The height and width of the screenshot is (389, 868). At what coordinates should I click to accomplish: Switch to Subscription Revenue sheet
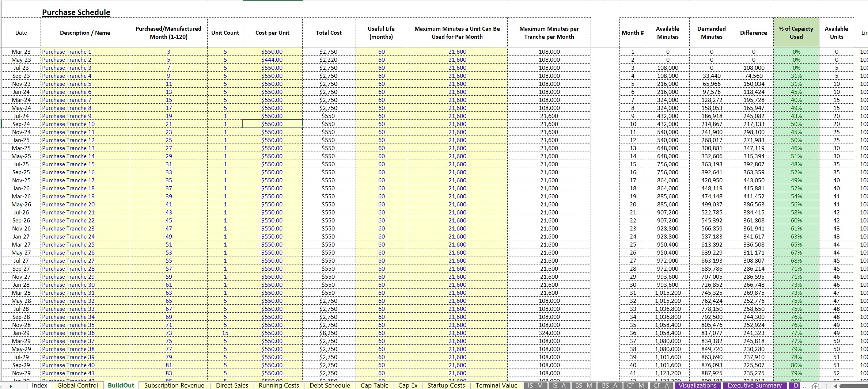click(174, 385)
